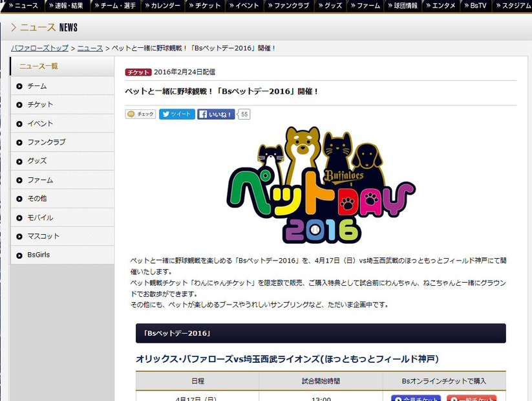Click arrow icon beside sidebar BsGirls
This screenshot has height=401, width=532.
point(19,255)
